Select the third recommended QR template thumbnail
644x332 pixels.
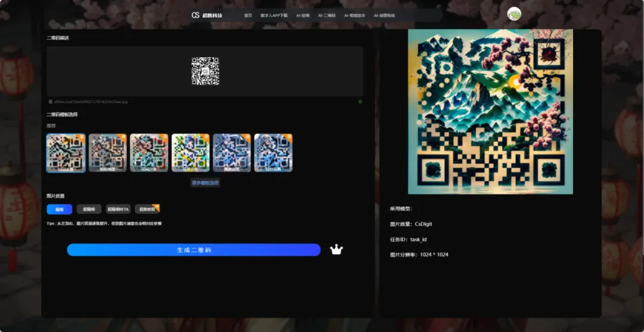click(149, 153)
